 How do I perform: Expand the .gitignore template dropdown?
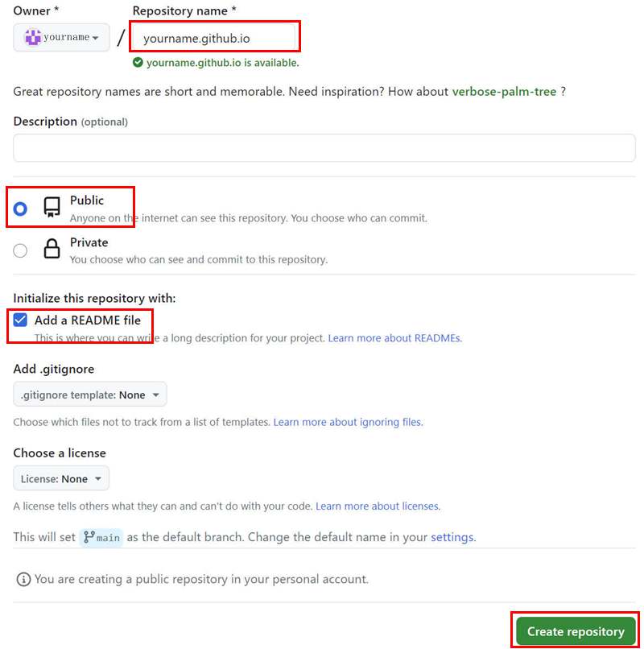coord(90,395)
